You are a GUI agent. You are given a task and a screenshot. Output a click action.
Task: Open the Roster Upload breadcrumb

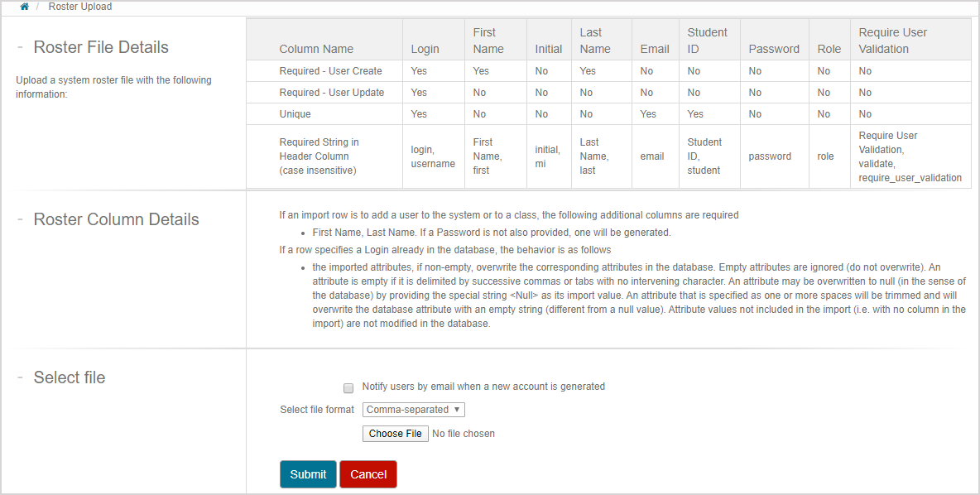click(79, 7)
